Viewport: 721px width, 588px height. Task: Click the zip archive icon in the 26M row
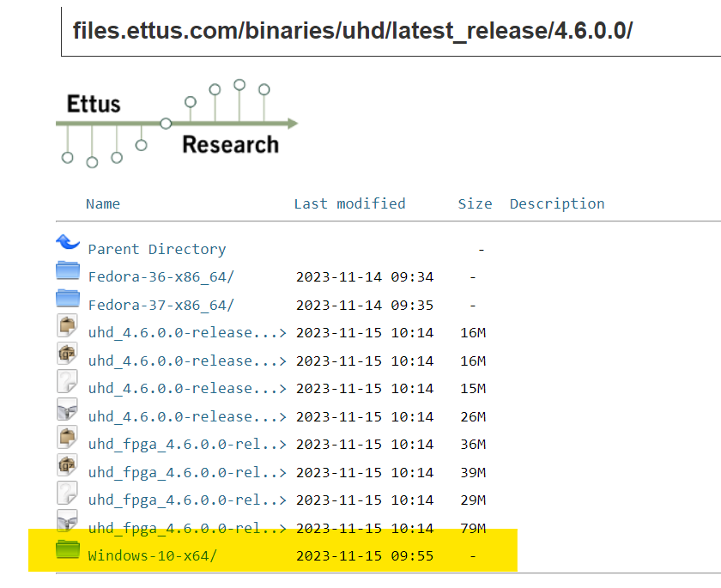(67, 409)
